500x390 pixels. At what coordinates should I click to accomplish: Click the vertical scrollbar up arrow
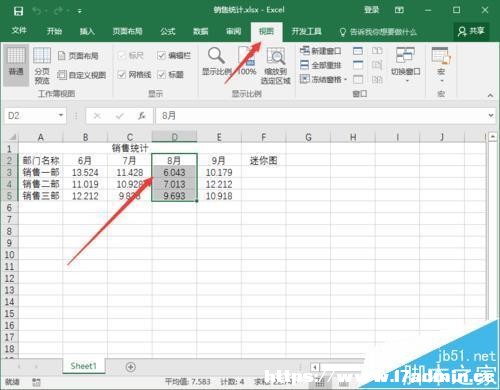[x=493, y=136]
